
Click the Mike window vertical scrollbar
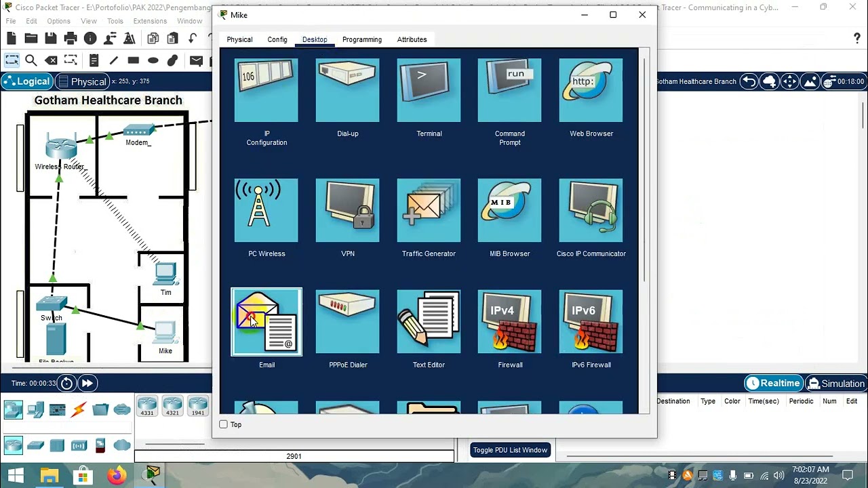point(644,169)
